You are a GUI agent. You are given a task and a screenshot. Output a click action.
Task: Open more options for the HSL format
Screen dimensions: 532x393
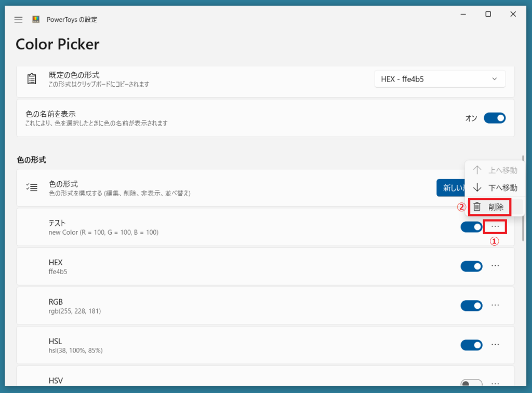point(495,345)
